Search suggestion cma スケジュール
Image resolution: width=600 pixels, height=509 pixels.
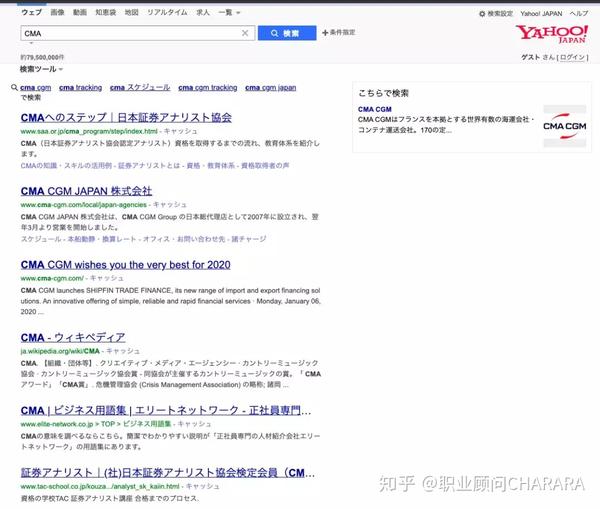point(140,88)
